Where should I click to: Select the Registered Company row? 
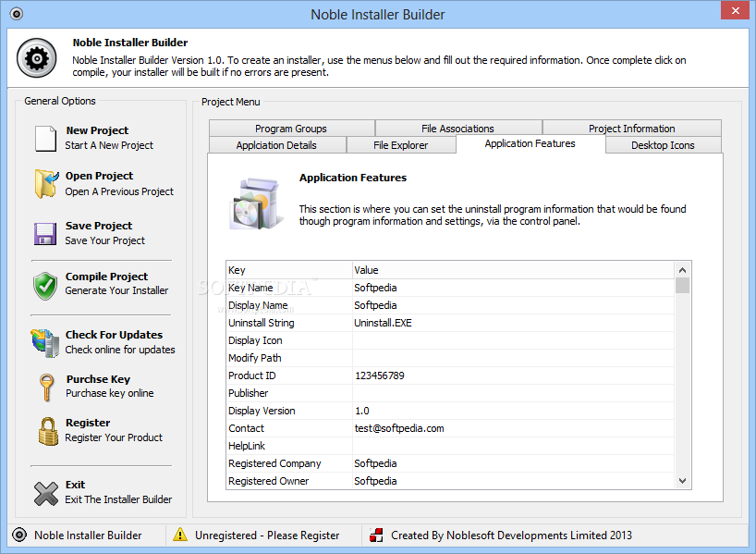[x=450, y=463]
